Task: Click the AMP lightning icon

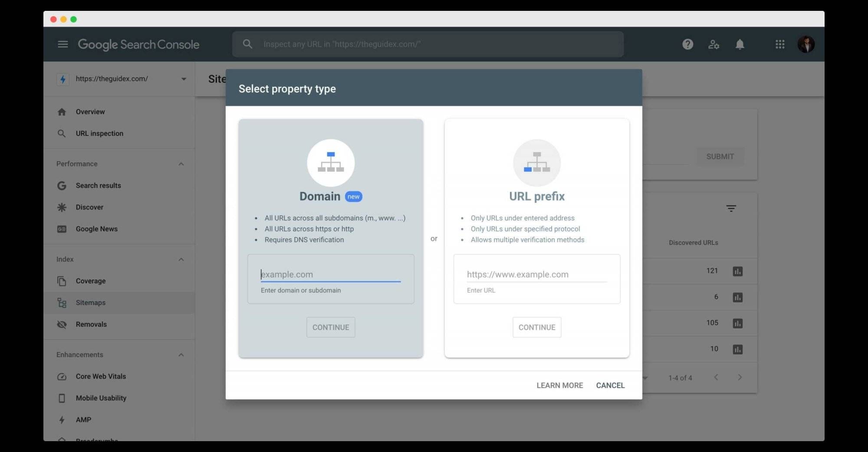Action: point(62,420)
